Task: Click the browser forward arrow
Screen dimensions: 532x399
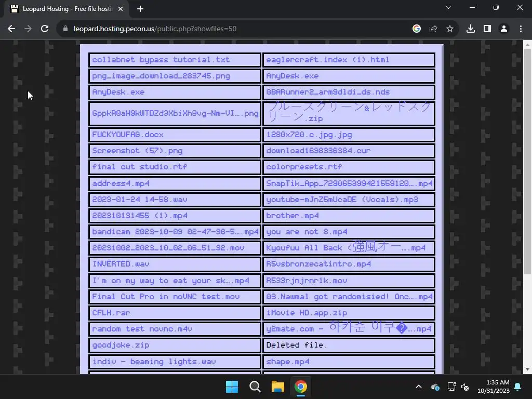Action: click(28, 29)
